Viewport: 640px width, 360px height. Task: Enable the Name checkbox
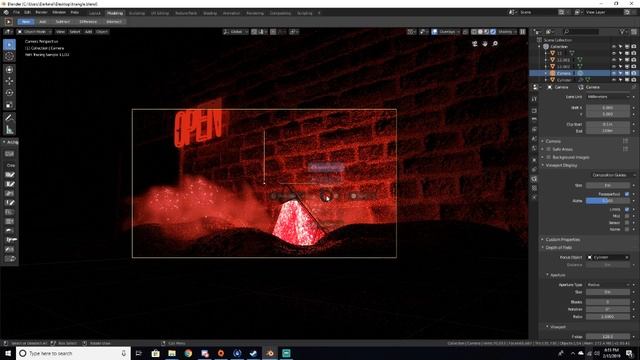(627, 229)
